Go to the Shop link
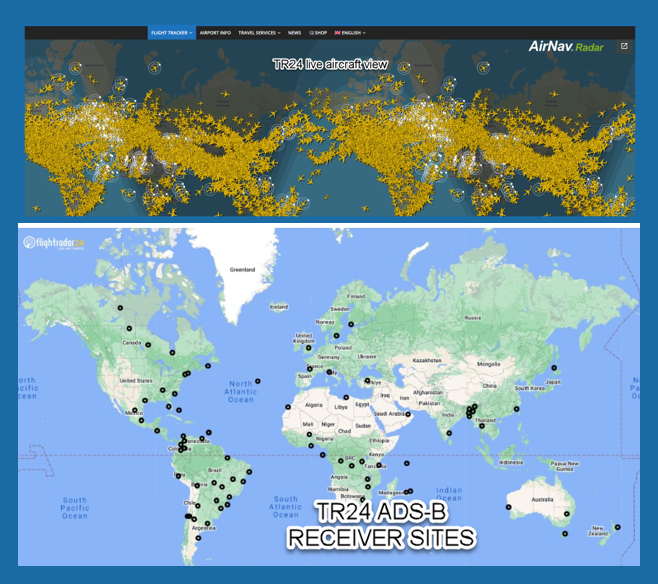The image size is (658, 584). (319, 33)
